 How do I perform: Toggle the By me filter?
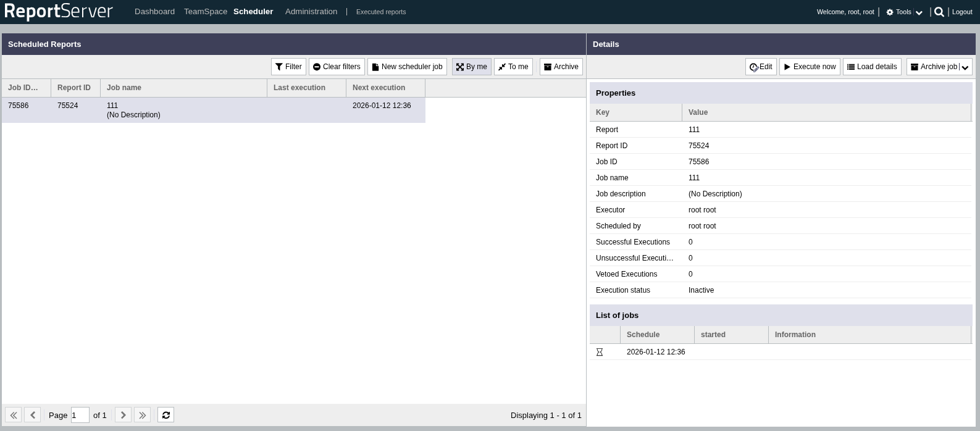coord(471,67)
